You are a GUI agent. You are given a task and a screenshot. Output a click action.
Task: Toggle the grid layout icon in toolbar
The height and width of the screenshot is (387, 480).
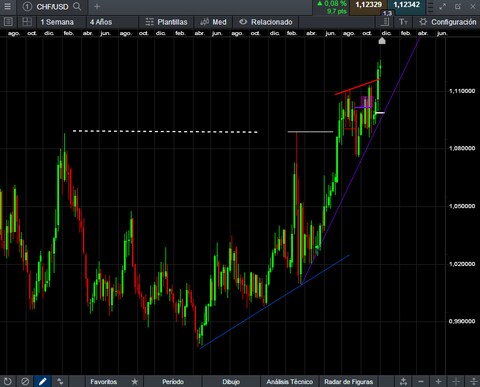[x=27, y=22]
